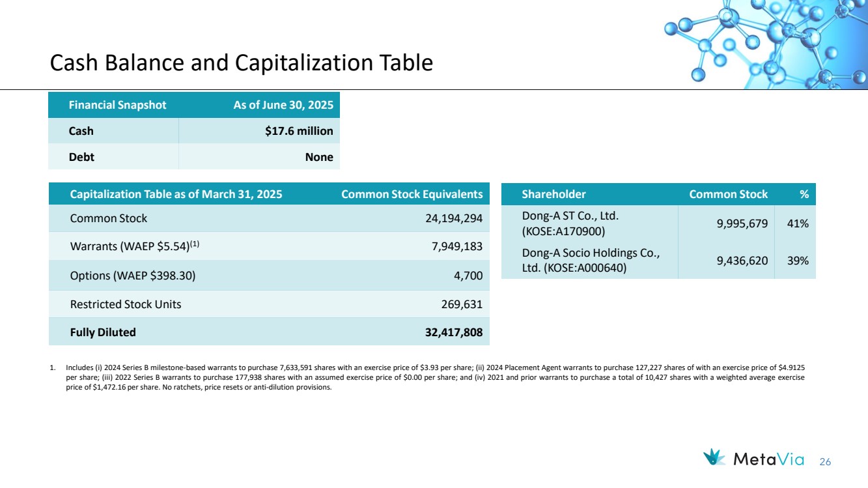Viewport: 868px width, 488px height.
Task: Click the slide page number 26
Action: [x=825, y=462]
